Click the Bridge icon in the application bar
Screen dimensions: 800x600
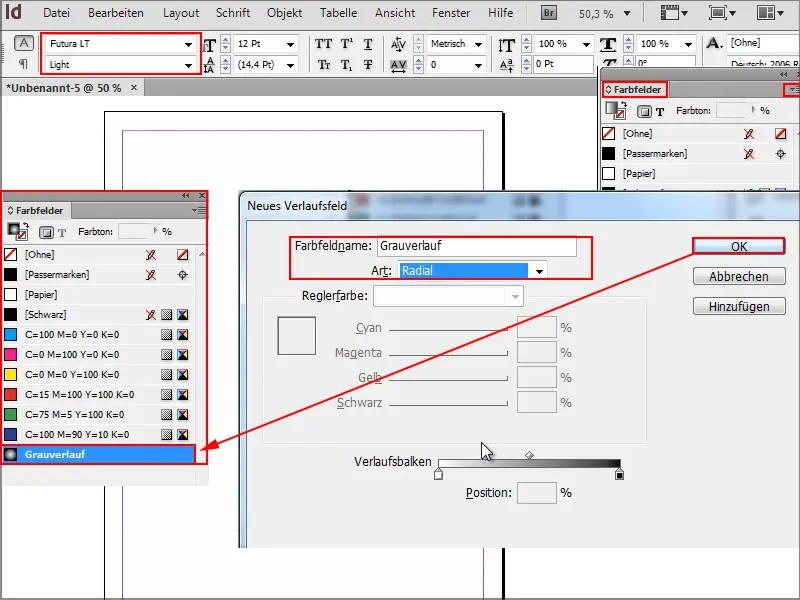(548, 13)
